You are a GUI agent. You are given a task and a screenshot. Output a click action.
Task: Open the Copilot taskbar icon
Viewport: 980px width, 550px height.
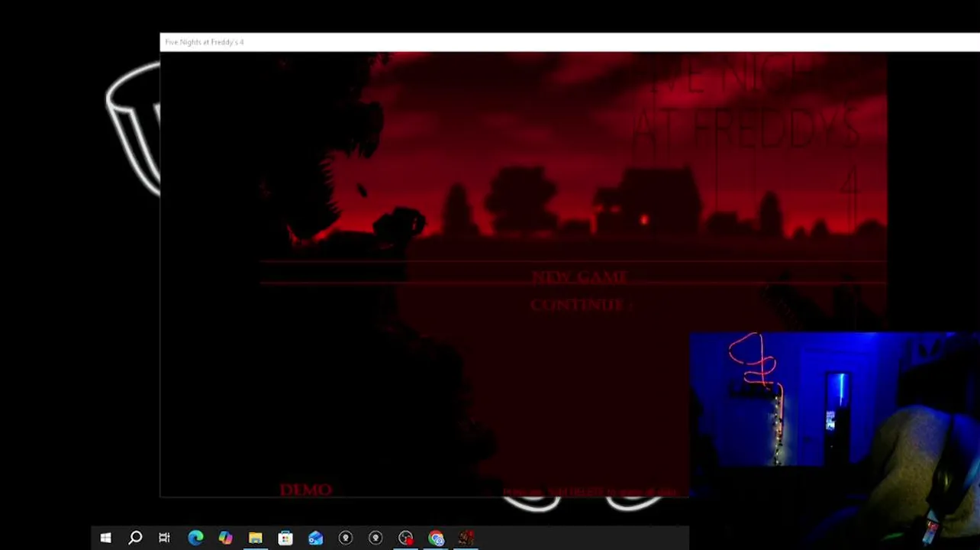225,538
